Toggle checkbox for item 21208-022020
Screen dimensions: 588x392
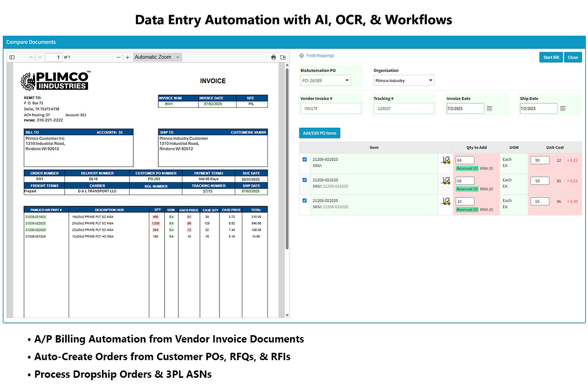click(305, 201)
